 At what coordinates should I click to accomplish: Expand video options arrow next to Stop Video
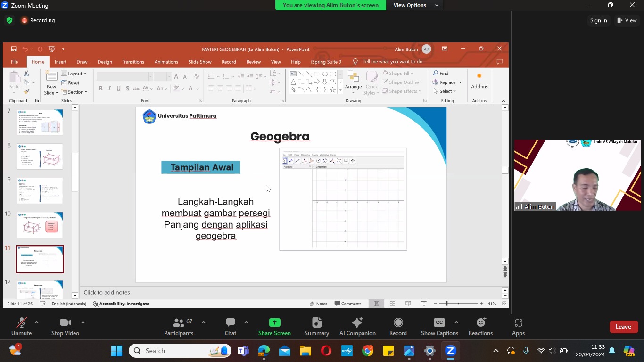pyautogui.click(x=83, y=322)
